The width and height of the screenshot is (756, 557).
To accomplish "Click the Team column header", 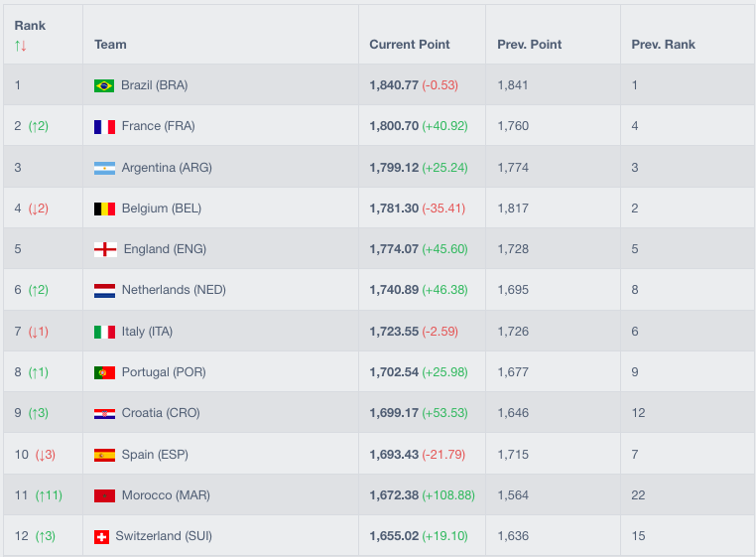I will [110, 45].
